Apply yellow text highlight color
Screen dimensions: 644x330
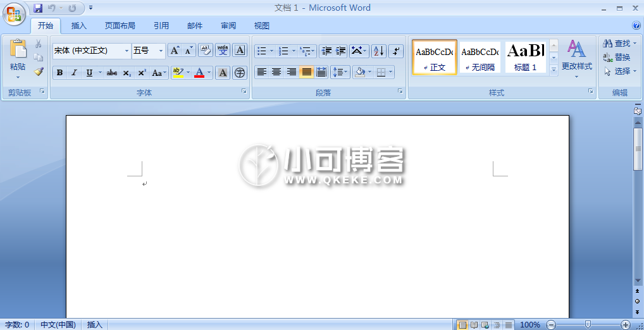click(x=178, y=73)
